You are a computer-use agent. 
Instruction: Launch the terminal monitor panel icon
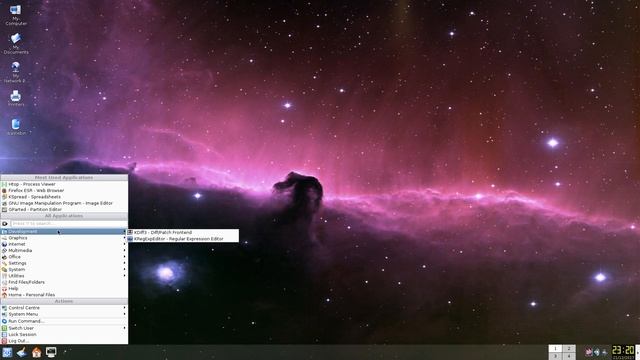point(51,352)
